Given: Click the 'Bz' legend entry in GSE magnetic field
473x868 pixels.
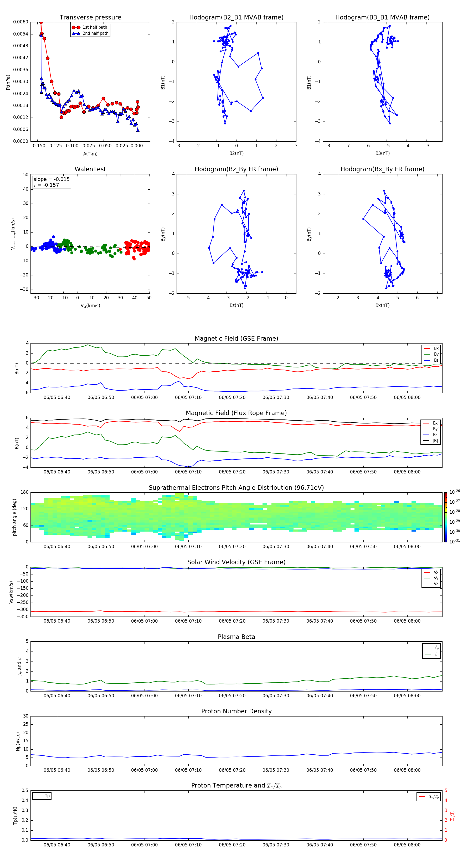Looking at the screenshot, I should tap(431, 360).
